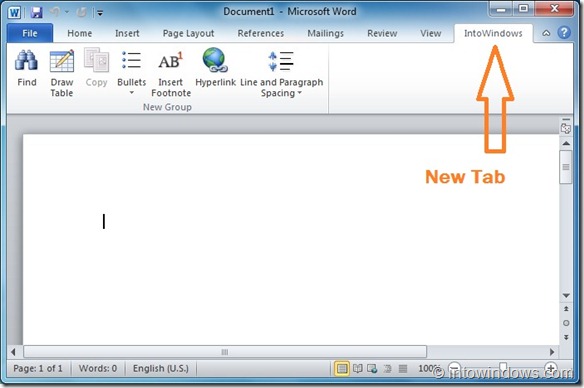Close the Word window
The width and height of the screenshot is (584, 388).
pos(554,9)
